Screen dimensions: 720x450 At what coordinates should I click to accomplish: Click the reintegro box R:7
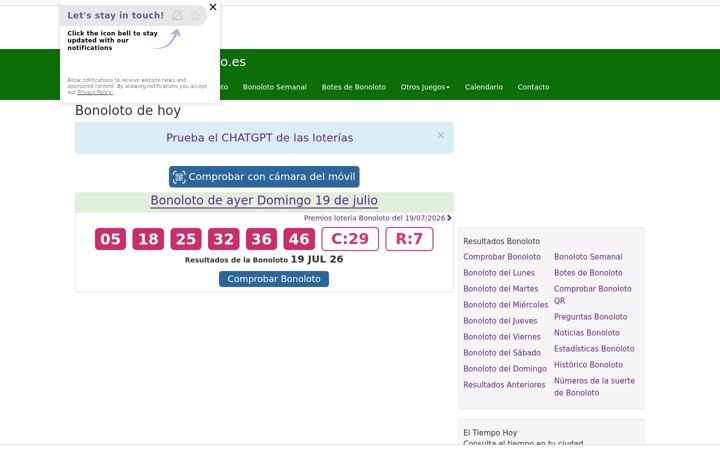point(409,239)
